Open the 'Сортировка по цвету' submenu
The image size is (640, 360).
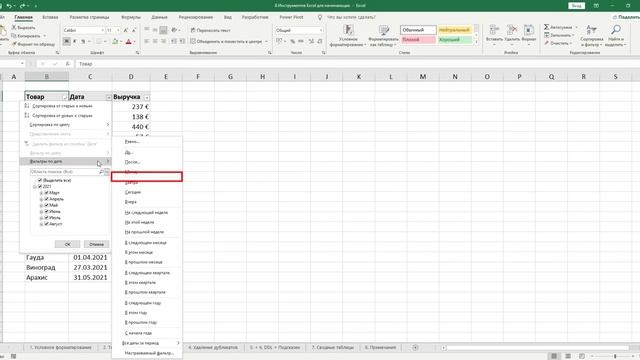tap(65, 124)
